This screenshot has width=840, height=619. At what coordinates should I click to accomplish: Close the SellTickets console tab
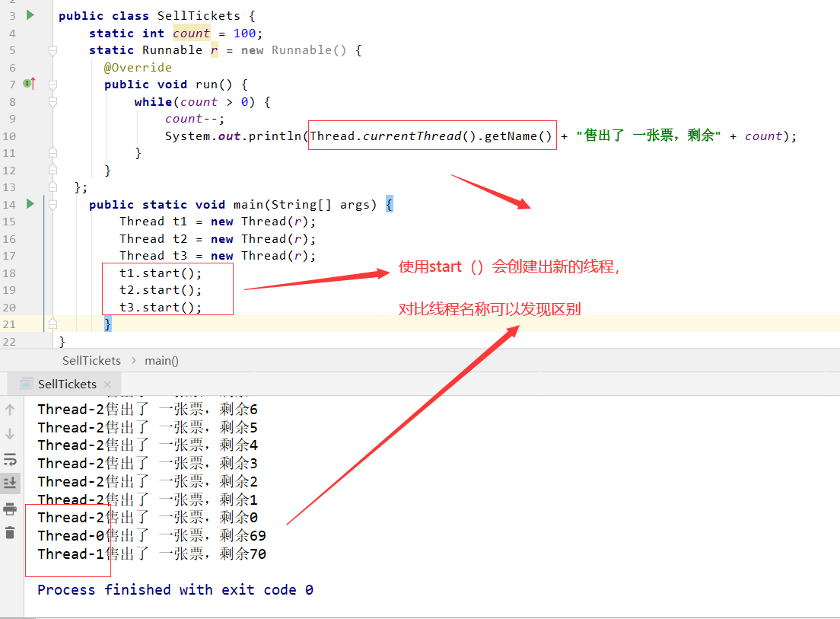click(x=107, y=384)
